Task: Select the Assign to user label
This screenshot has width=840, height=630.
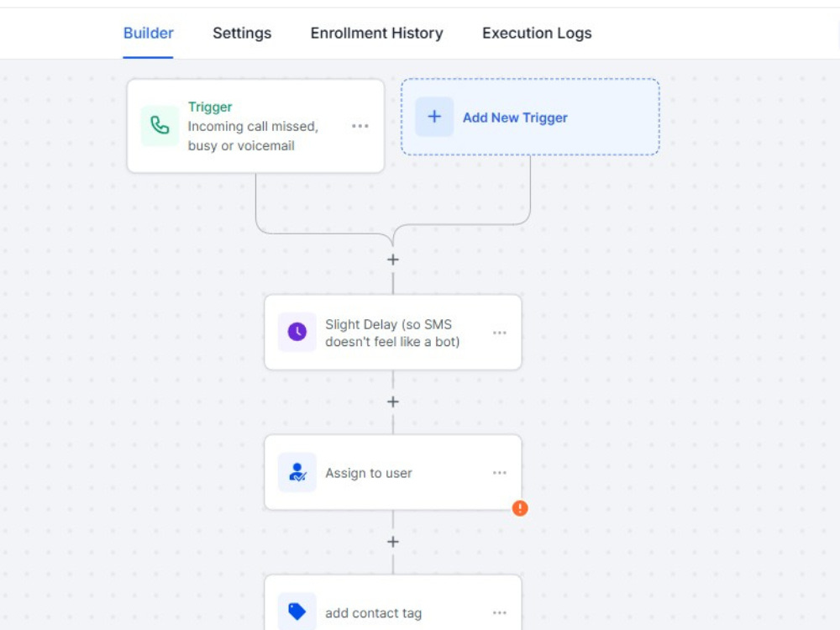Action: pyautogui.click(x=369, y=473)
